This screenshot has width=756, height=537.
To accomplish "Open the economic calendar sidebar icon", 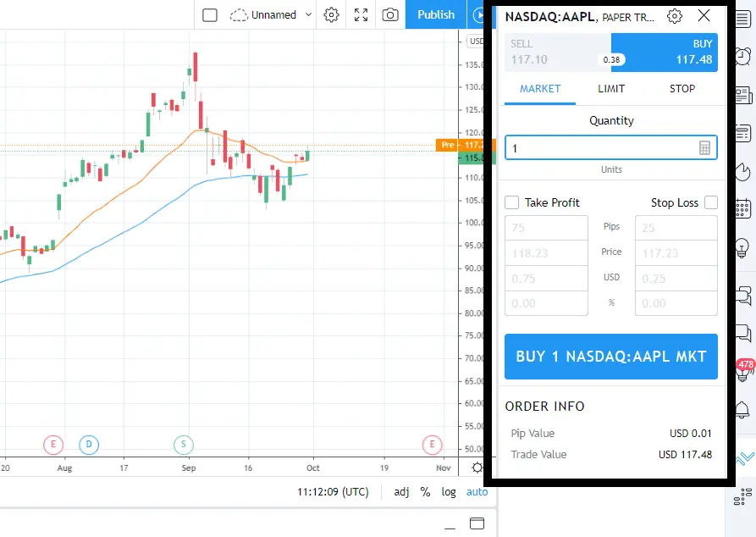I will point(743,208).
